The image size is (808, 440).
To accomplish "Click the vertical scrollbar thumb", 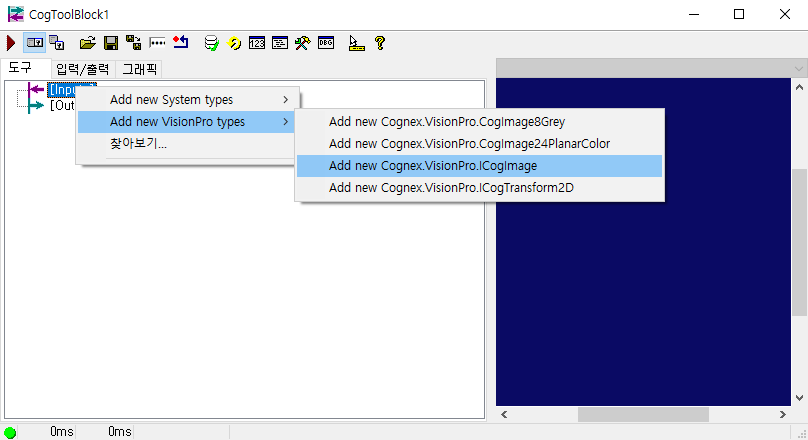I will [x=799, y=242].
